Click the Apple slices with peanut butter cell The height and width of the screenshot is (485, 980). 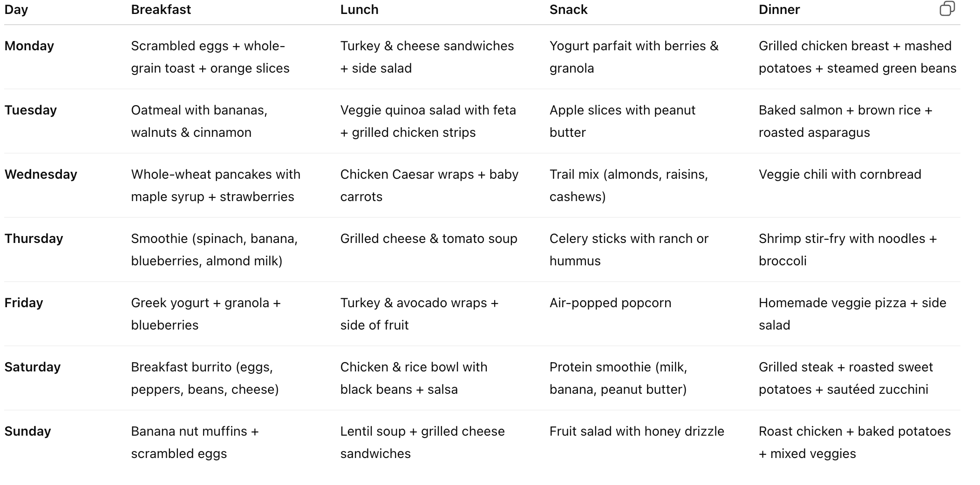[x=622, y=121]
